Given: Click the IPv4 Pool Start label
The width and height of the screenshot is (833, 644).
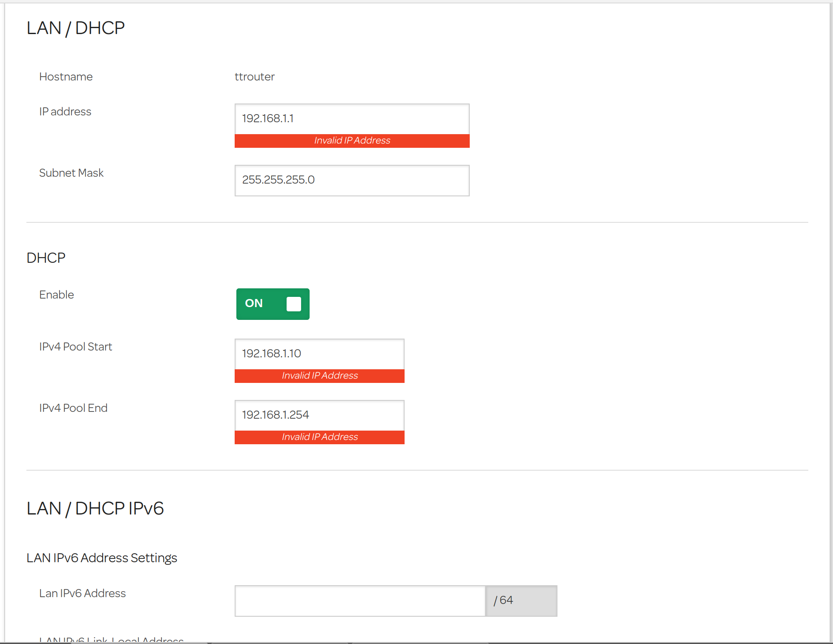Looking at the screenshot, I should [x=76, y=347].
